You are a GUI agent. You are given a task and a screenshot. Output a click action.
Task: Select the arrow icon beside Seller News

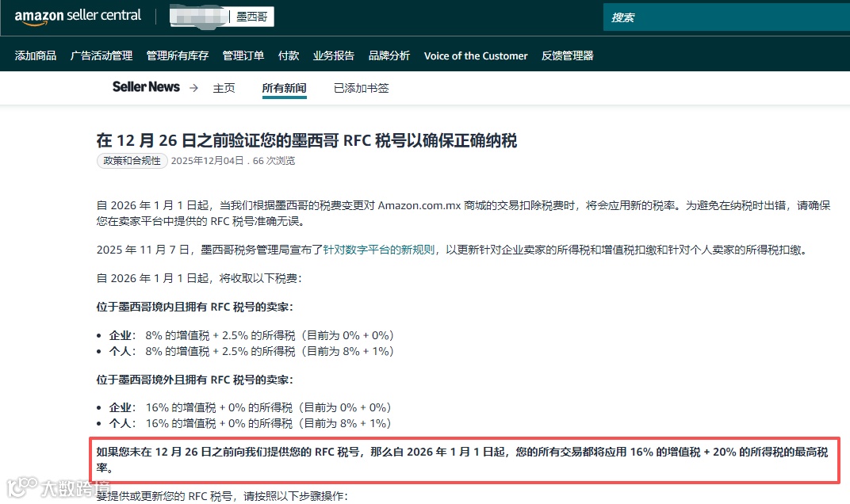click(x=193, y=88)
